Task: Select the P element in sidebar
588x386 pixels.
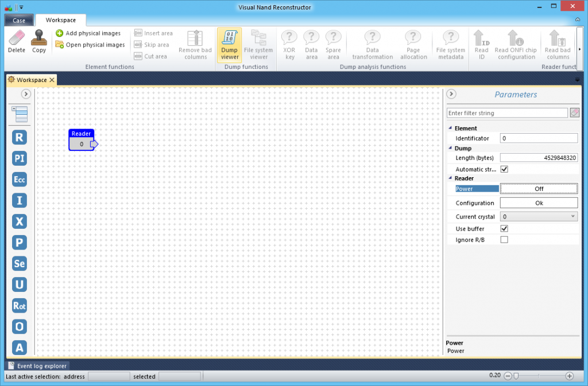Action: [x=19, y=242]
